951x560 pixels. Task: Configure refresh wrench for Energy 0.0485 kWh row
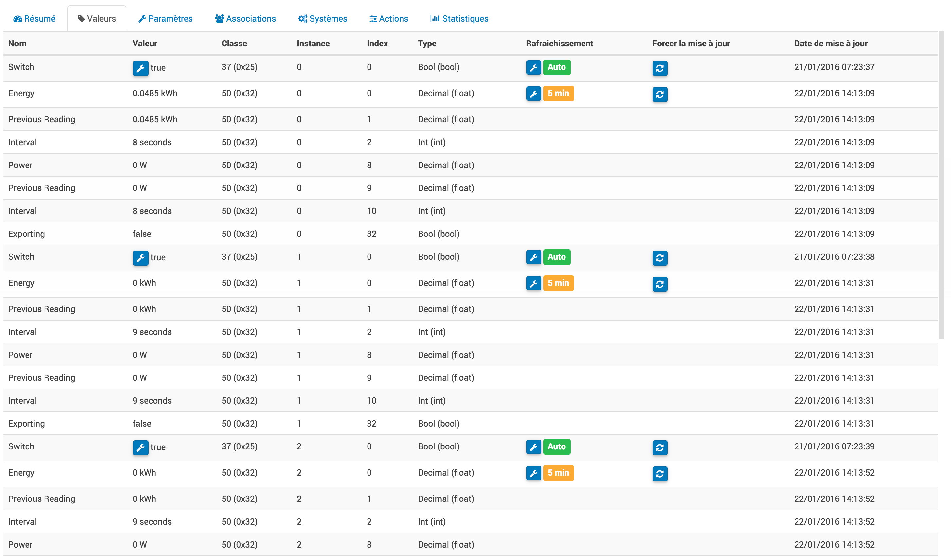534,94
